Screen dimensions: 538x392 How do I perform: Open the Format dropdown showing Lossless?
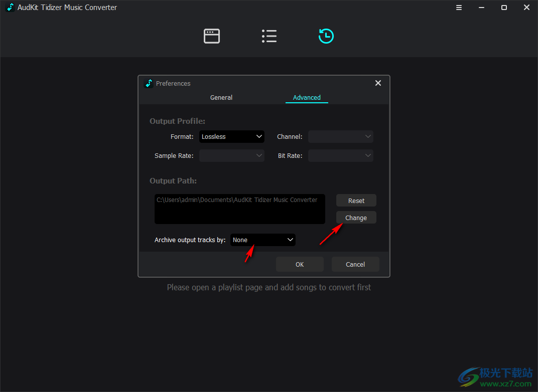pos(231,137)
